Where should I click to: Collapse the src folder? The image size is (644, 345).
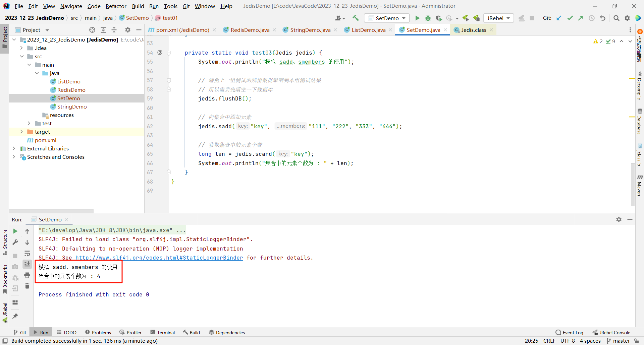pyautogui.click(x=21, y=56)
